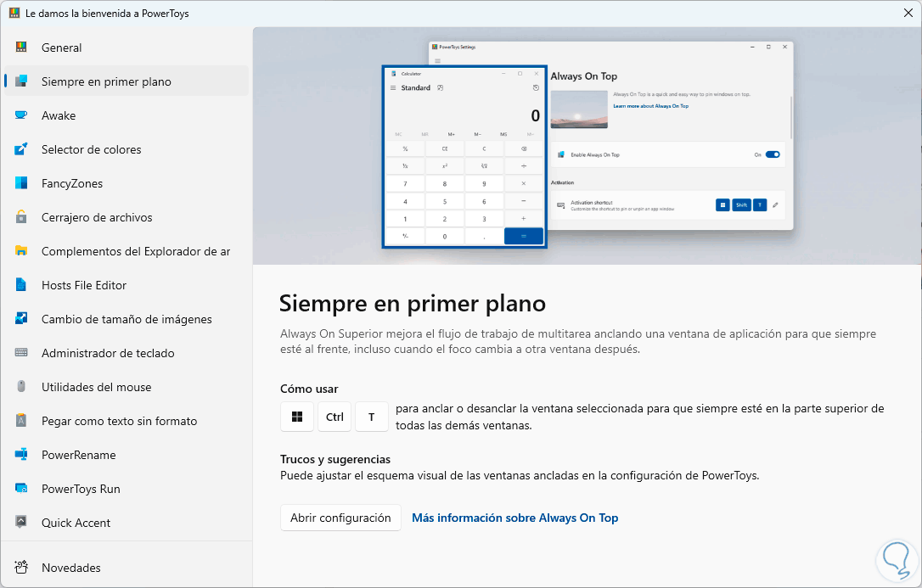The height and width of the screenshot is (588, 922).
Task: Open the Awake page
Action: click(126, 115)
